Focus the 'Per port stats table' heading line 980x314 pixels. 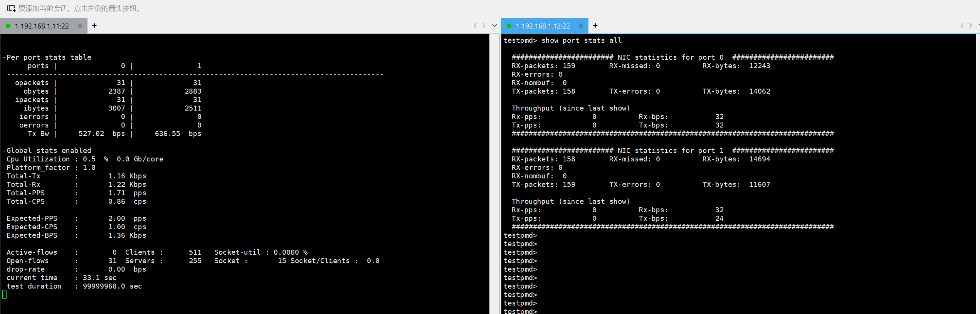coord(47,57)
